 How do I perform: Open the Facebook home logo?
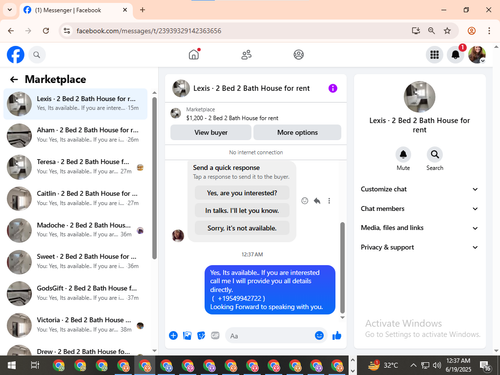point(16,55)
